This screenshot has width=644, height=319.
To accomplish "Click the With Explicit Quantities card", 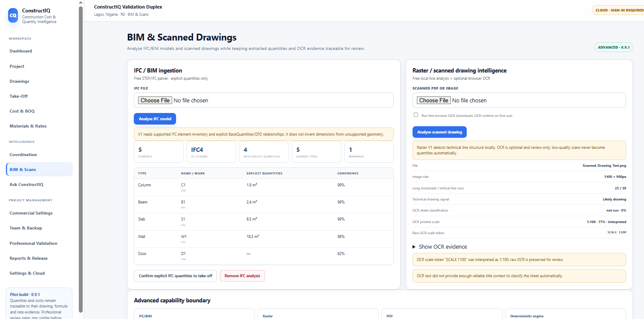I will point(264,152).
